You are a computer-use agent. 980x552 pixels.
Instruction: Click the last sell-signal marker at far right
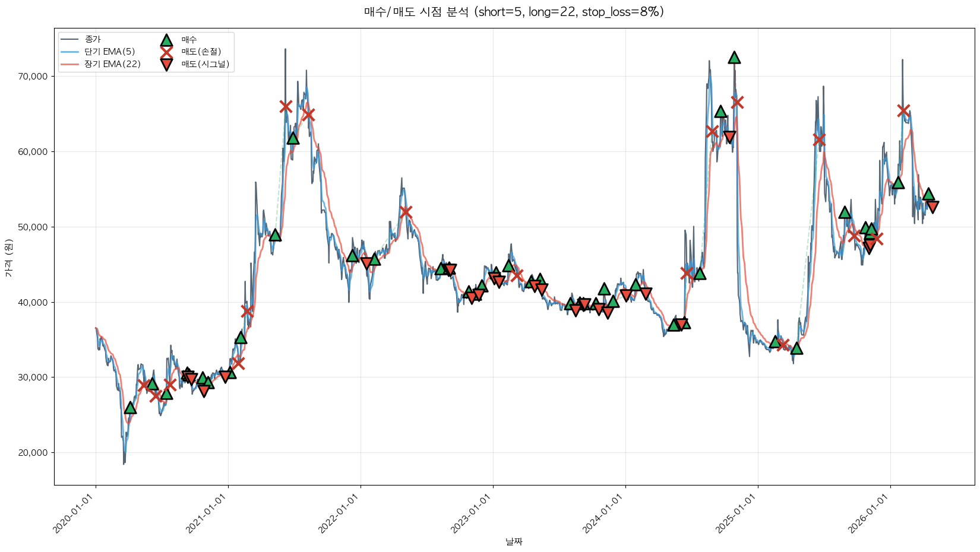coord(932,207)
